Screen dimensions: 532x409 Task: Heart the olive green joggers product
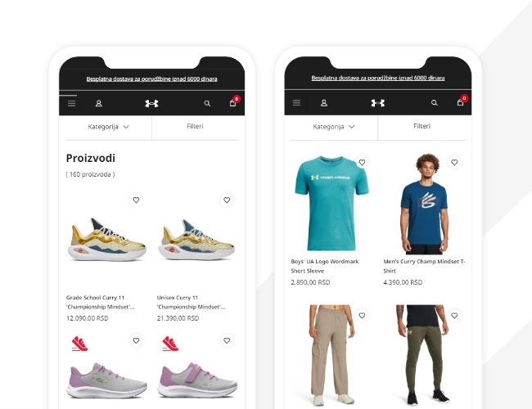[x=454, y=316]
